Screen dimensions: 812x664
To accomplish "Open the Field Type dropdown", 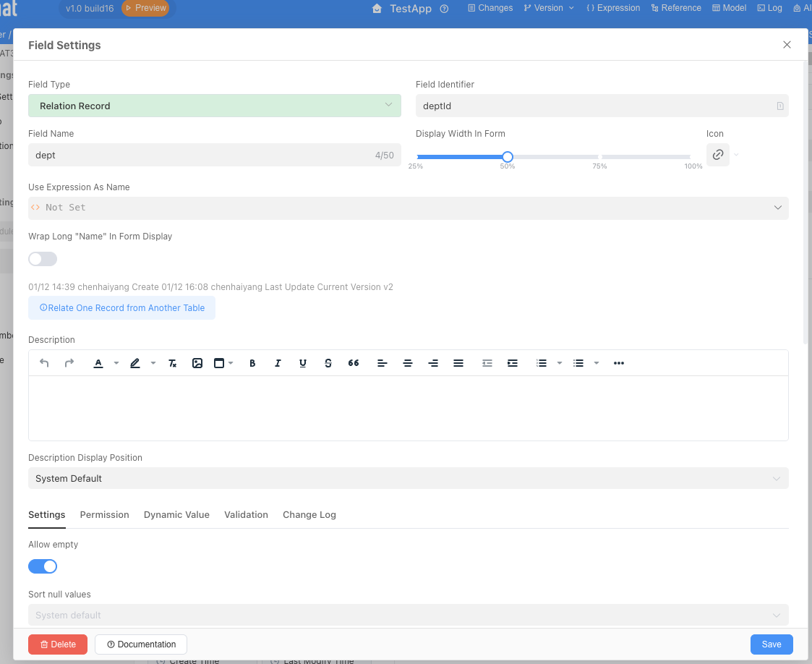I will (214, 106).
